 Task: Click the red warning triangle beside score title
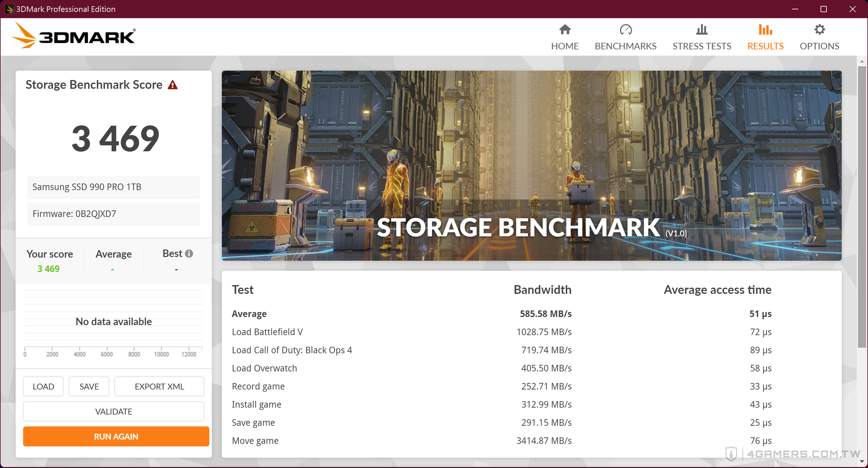coord(172,85)
